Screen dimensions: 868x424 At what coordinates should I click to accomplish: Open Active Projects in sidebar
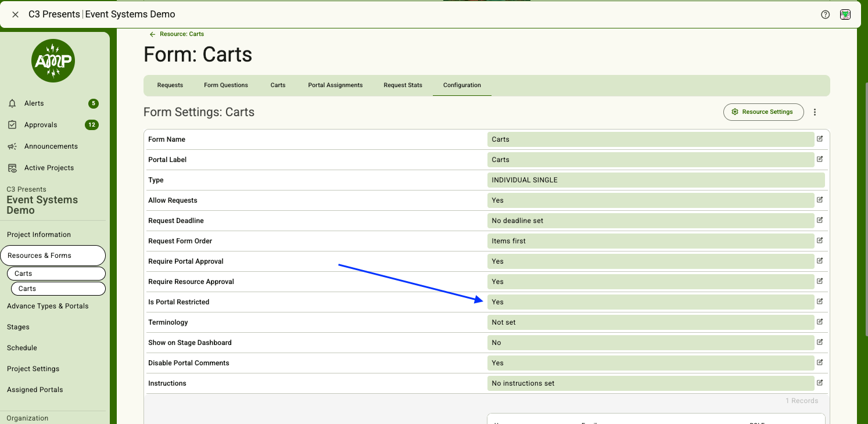point(49,168)
